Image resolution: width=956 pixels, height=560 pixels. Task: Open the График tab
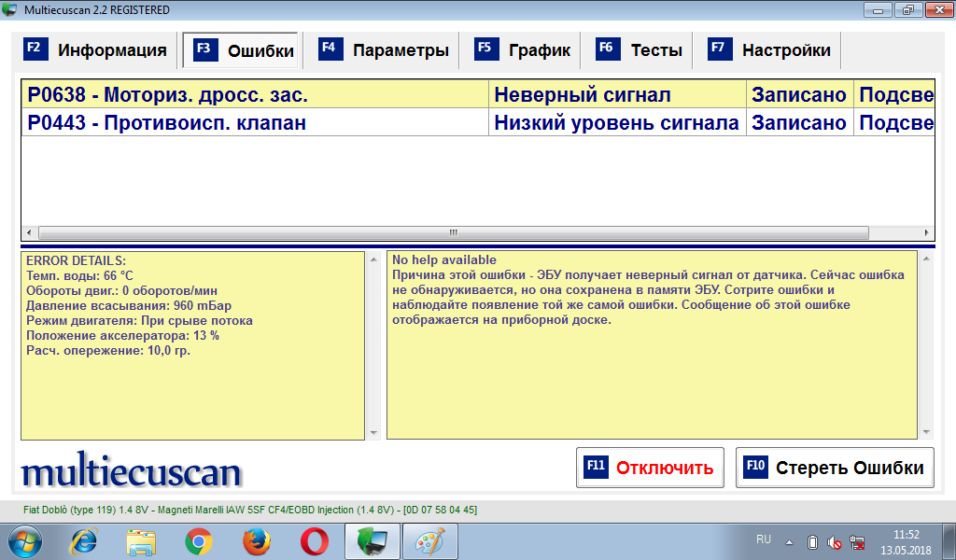pyautogui.click(x=524, y=50)
